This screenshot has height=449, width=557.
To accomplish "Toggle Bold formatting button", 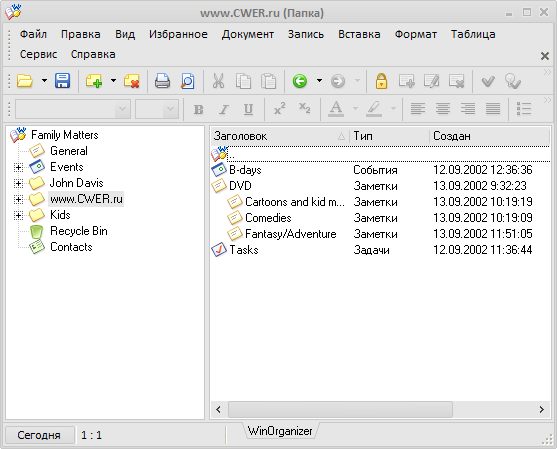I will [199, 109].
